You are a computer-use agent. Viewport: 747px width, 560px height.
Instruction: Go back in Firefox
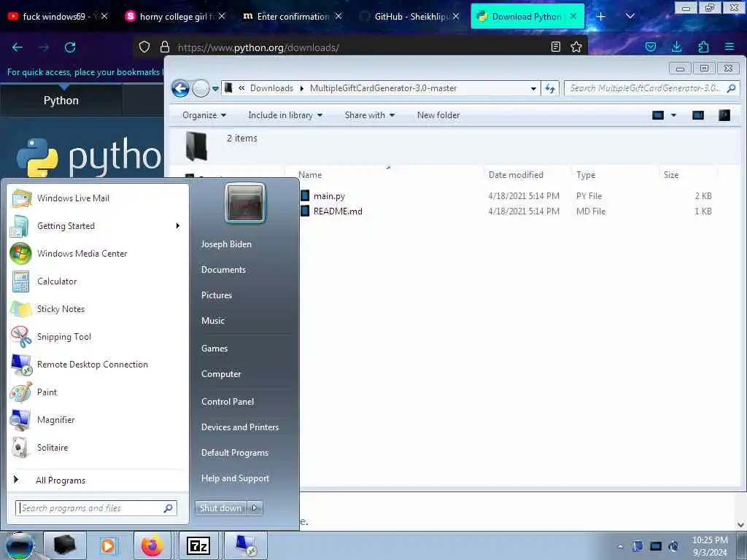click(x=18, y=47)
